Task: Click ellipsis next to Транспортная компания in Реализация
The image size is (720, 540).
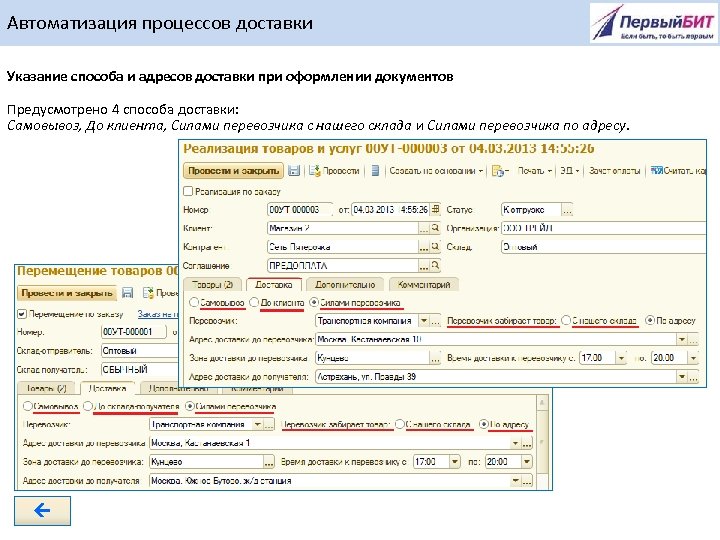Action: coord(435,321)
